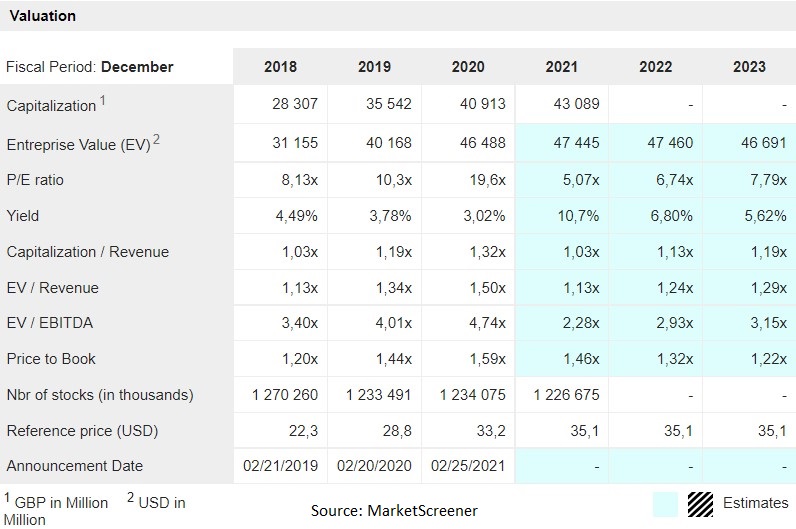Click the 2023 EV / Revenue value 1,29x

pos(769,288)
